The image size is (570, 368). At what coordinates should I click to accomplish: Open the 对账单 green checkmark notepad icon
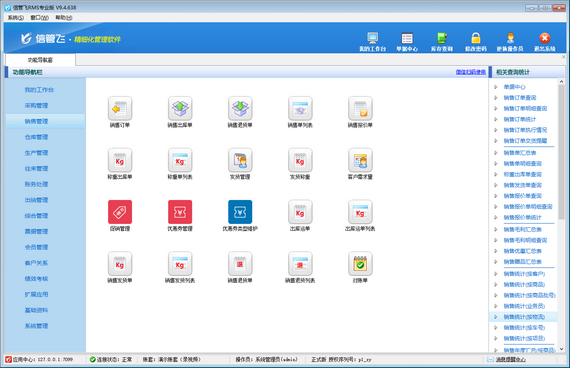(360, 264)
